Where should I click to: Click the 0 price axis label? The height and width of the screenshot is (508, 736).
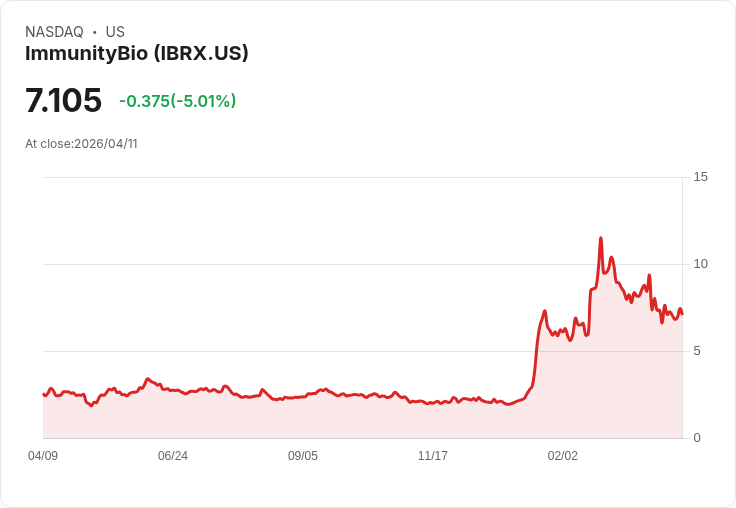click(697, 438)
